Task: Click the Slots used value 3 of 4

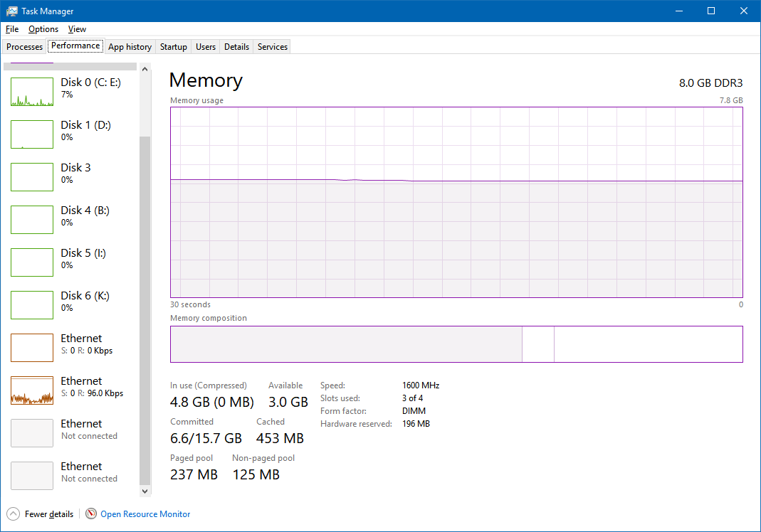Action: pyautogui.click(x=412, y=398)
